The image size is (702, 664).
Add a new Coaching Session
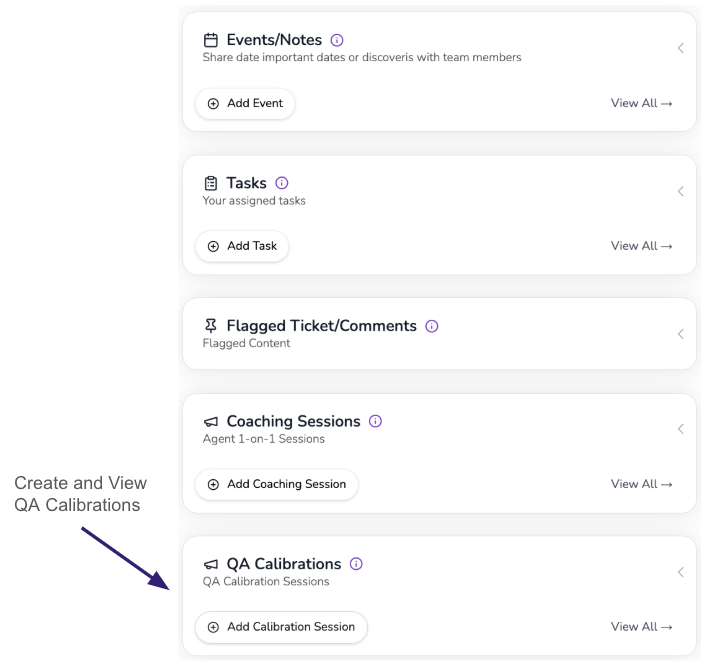tap(276, 484)
